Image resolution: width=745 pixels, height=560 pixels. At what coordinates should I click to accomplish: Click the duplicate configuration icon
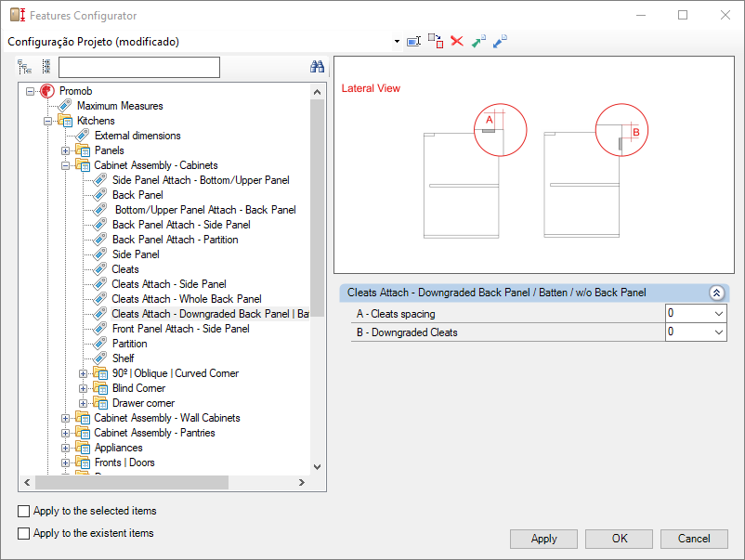[x=436, y=41]
